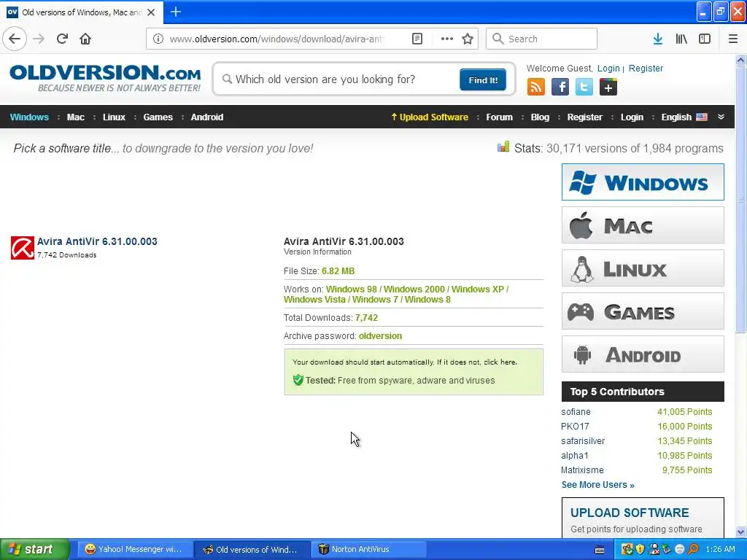Click the Register link beside Welcome Guest

click(646, 68)
